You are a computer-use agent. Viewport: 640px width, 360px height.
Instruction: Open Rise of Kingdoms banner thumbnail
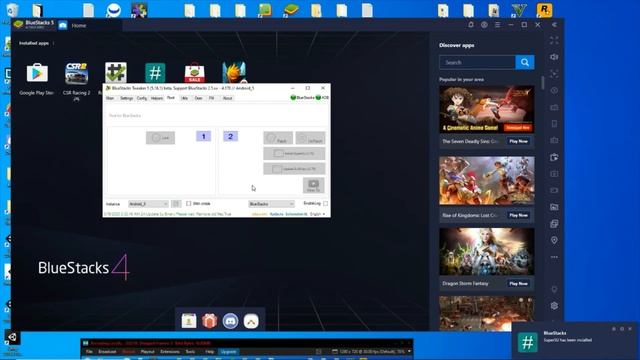pos(487,180)
